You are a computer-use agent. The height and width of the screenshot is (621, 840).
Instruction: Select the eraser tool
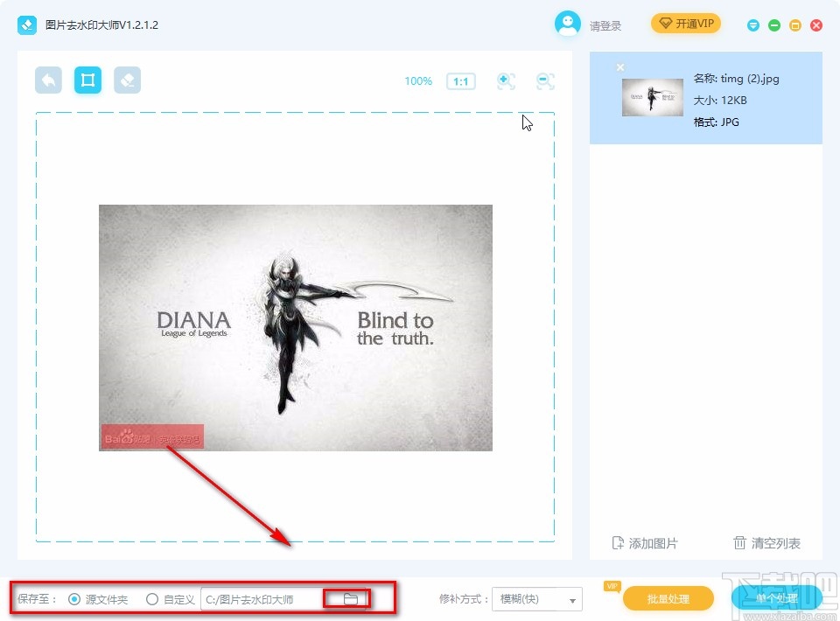tap(128, 80)
